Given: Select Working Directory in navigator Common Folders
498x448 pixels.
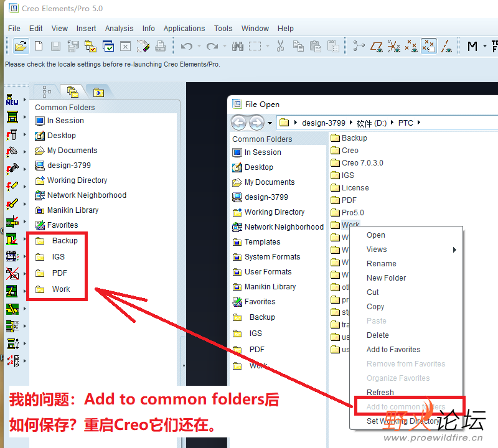Looking at the screenshot, I should tap(71, 180).
